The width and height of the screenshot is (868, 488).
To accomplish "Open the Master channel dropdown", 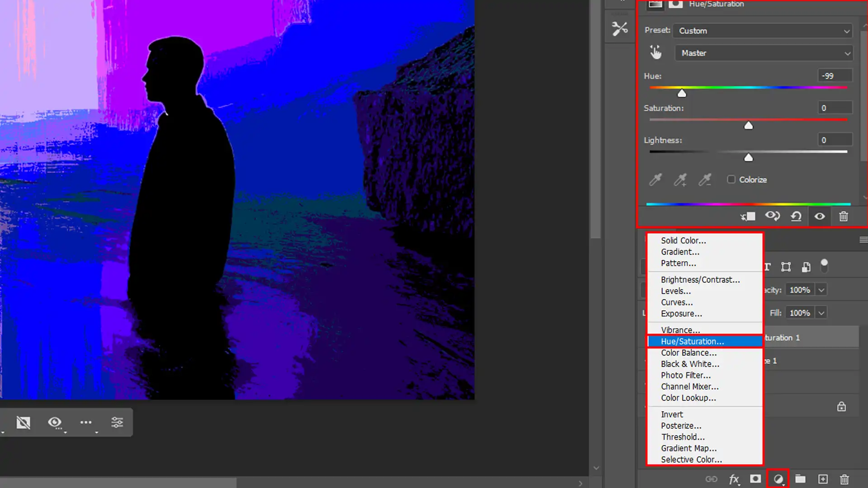I will (764, 53).
